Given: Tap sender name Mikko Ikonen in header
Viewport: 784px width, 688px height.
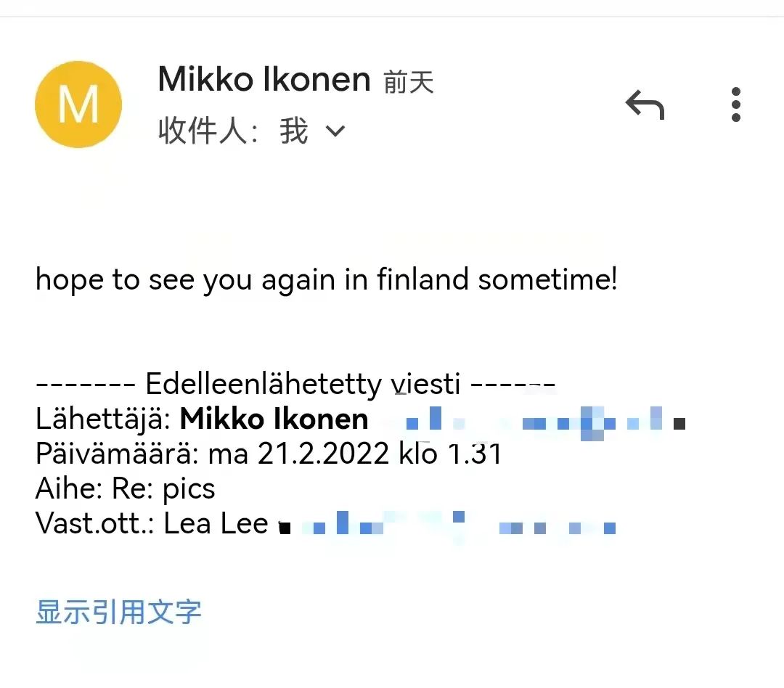Looking at the screenshot, I should coord(264,79).
